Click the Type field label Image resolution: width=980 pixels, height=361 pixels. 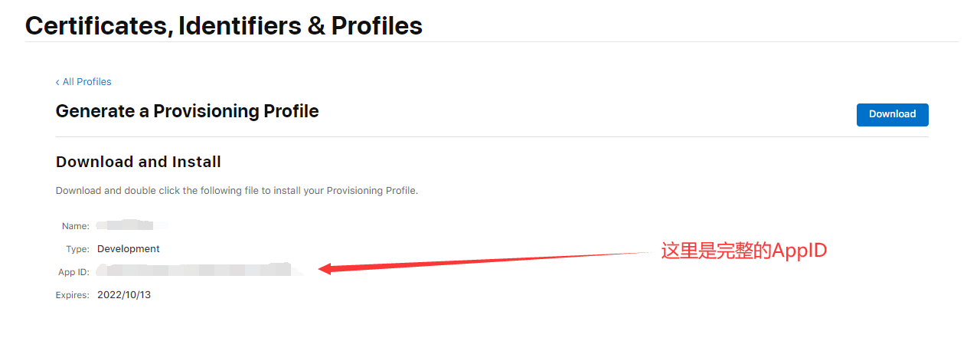point(78,249)
